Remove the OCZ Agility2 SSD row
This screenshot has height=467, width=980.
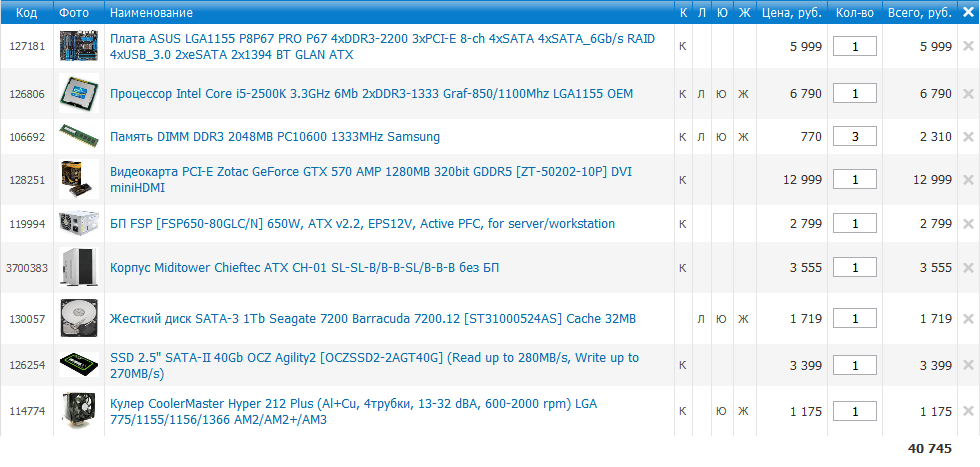coord(968,366)
